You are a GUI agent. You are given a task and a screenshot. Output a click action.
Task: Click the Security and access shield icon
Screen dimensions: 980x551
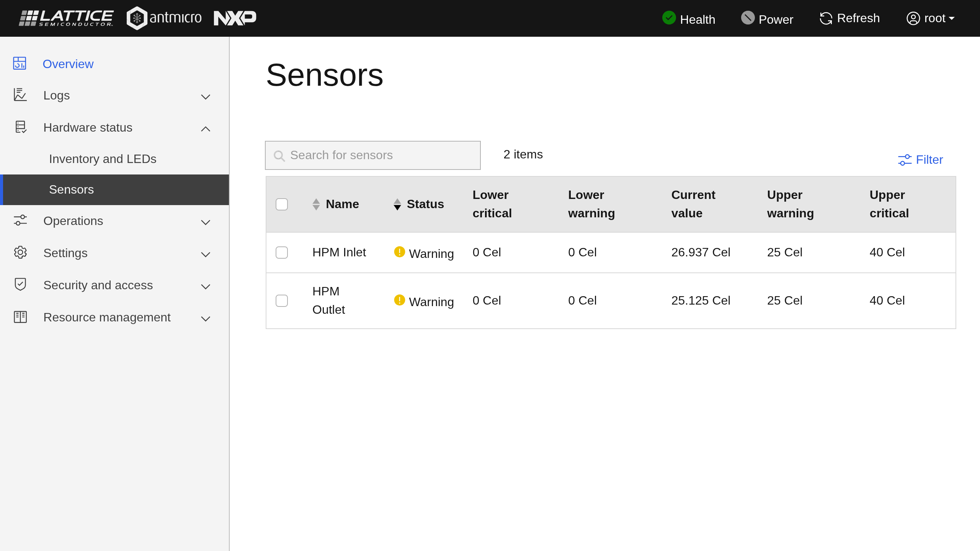click(x=20, y=285)
